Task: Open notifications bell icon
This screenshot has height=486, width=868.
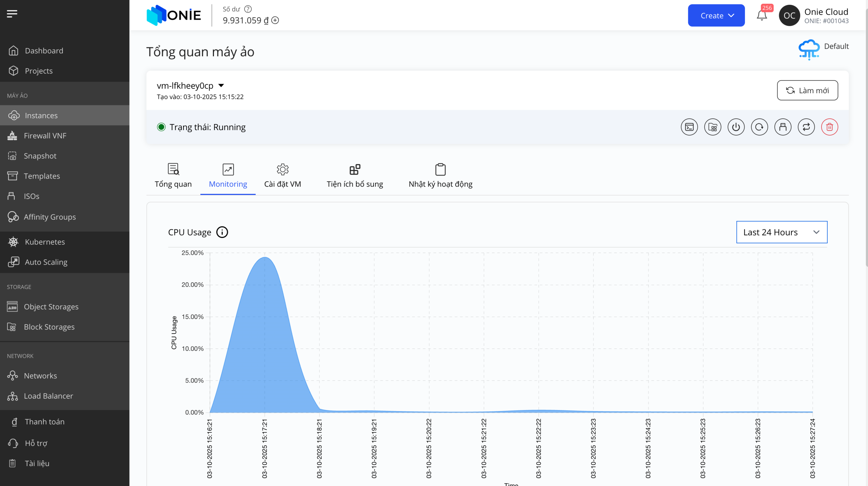Action: 762,16
